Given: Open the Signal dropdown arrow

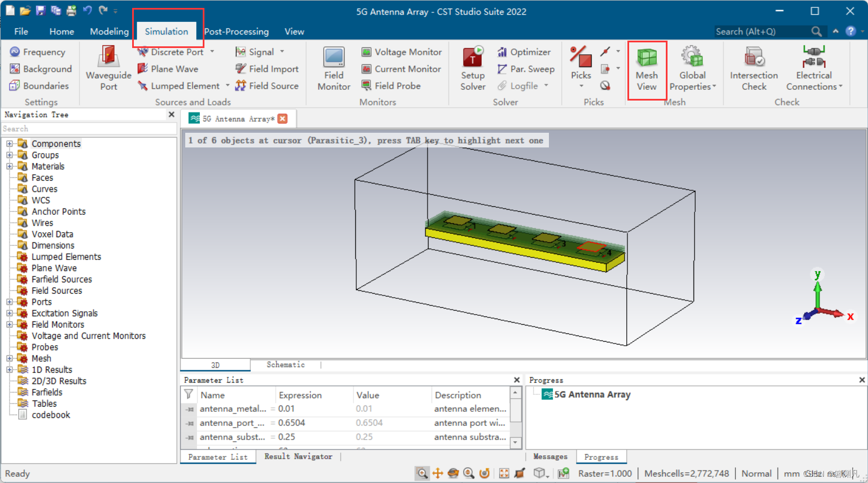Looking at the screenshot, I should tap(282, 52).
